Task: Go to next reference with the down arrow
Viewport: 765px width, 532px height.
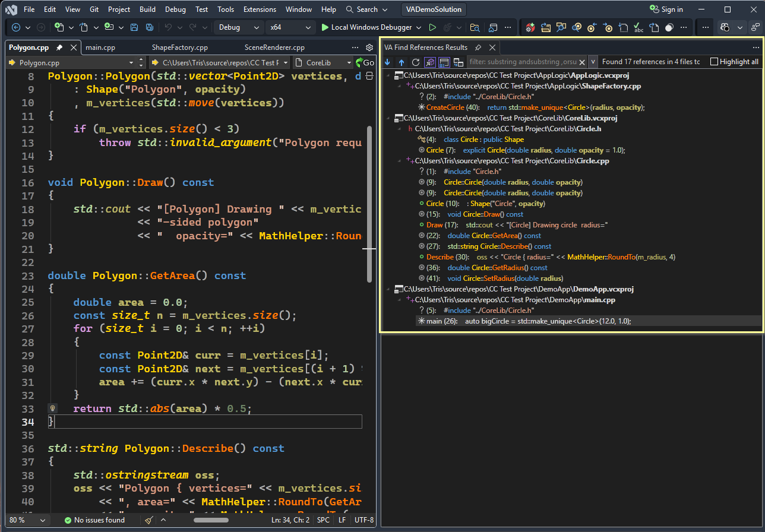Action: pyautogui.click(x=387, y=62)
